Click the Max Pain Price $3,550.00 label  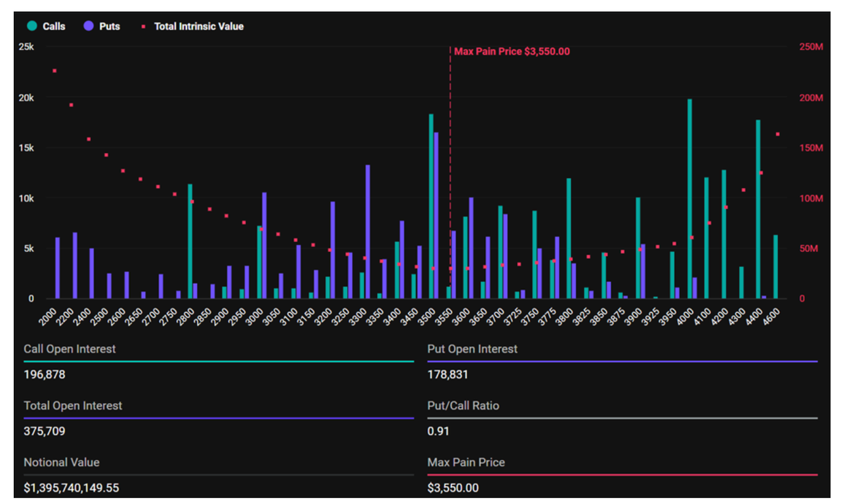[512, 51]
